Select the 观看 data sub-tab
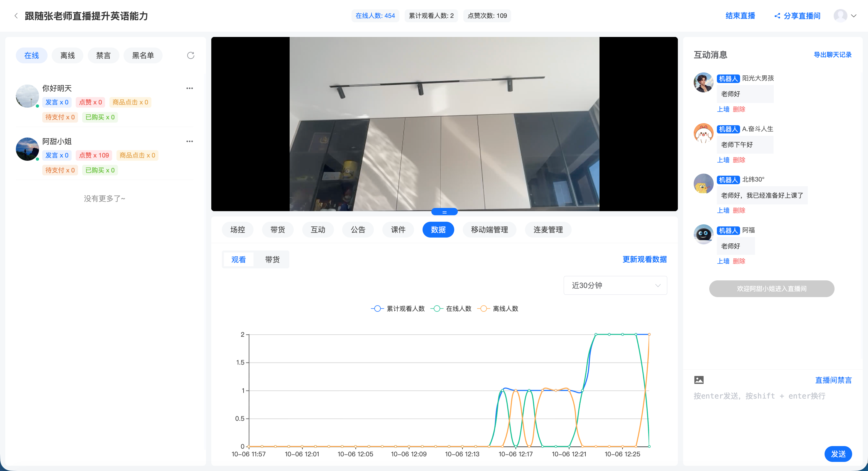The height and width of the screenshot is (471, 868). [x=239, y=260]
